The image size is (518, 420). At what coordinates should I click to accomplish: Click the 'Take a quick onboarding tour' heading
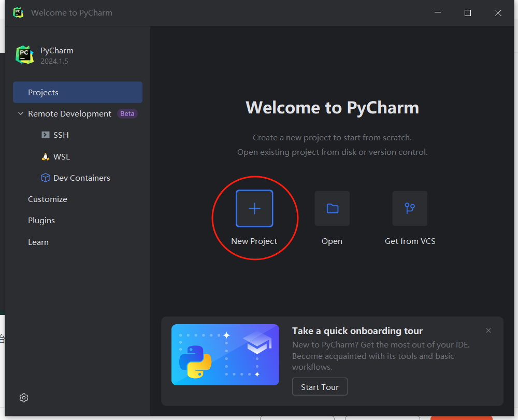(x=357, y=330)
